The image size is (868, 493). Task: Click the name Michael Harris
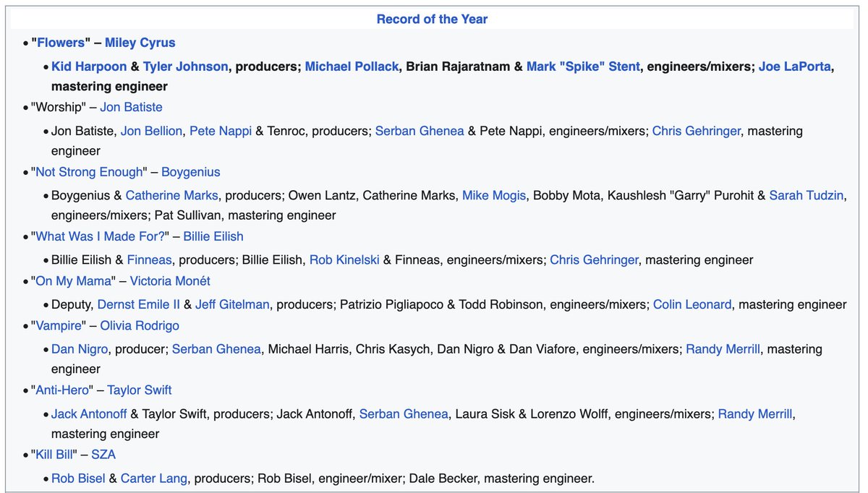(309, 349)
